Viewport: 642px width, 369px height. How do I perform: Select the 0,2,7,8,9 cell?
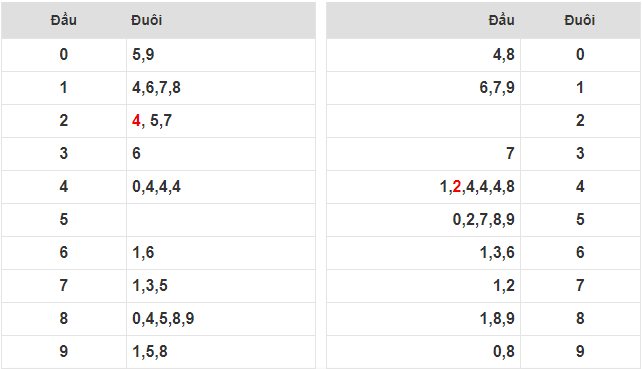423,220
